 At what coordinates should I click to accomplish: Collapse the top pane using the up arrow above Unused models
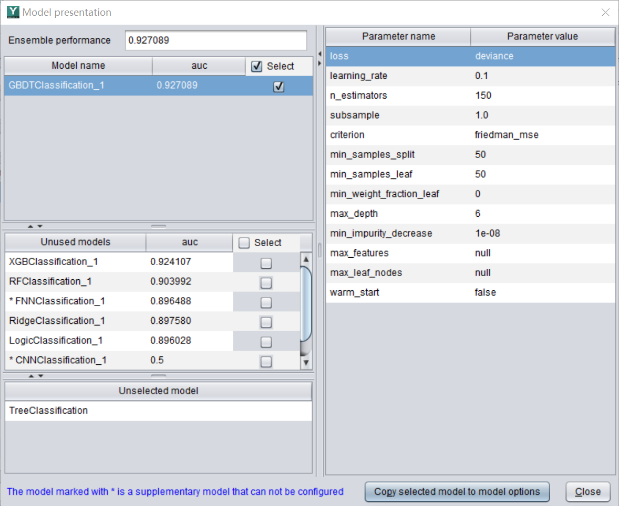click(28, 227)
